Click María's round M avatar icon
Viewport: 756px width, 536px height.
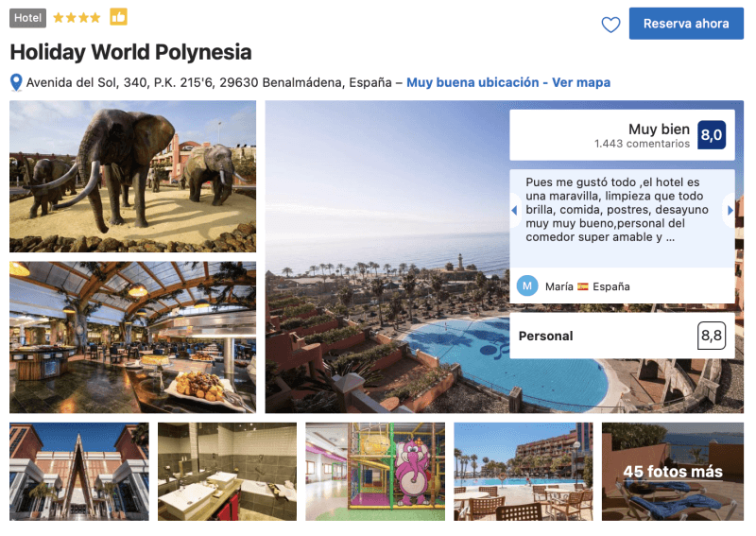527,285
